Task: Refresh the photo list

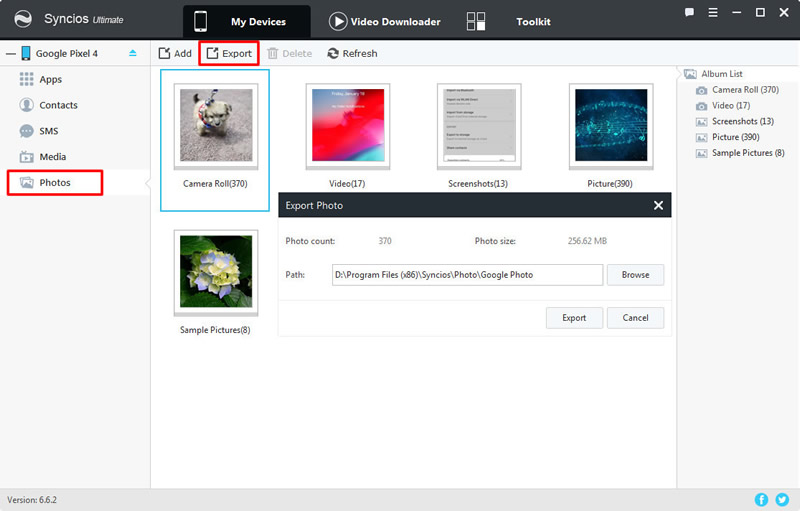Action: pos(352,54)
